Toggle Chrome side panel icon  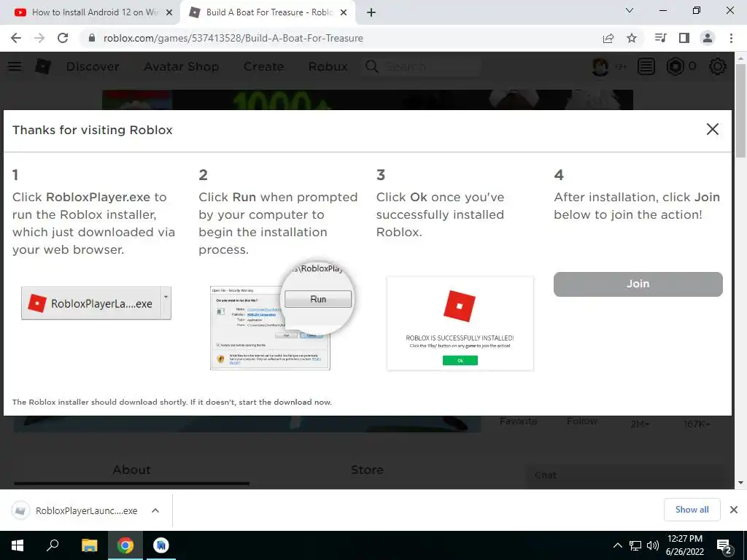tap(684, 38)
